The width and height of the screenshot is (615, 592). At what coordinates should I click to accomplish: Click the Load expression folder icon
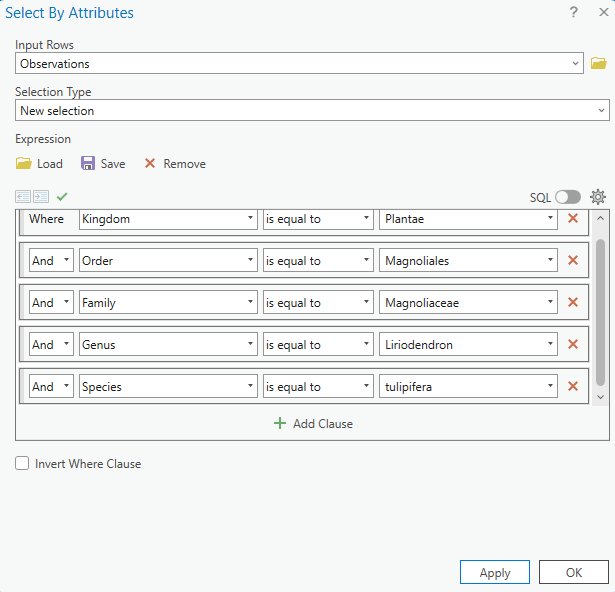point(24,163)
